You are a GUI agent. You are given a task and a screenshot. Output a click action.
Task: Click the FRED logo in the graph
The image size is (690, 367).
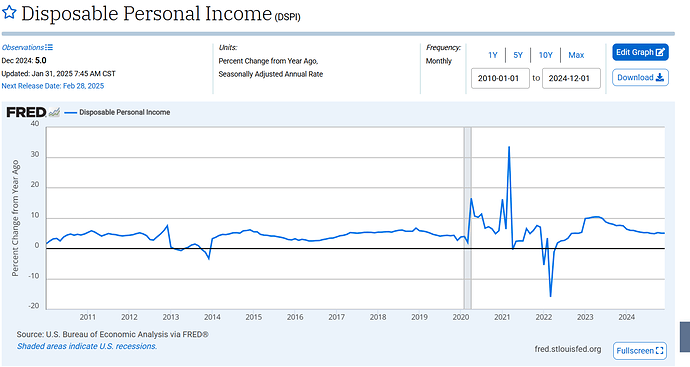[26, 112]
